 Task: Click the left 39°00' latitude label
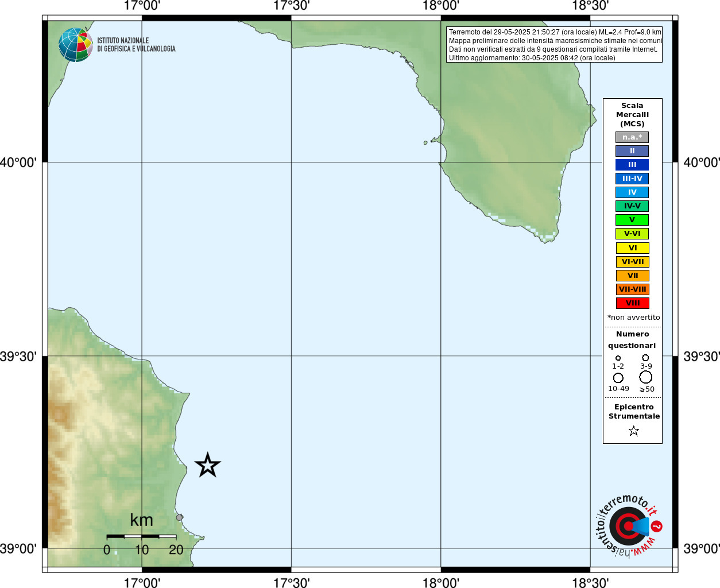pyautogui.click(x=18, y=548)
